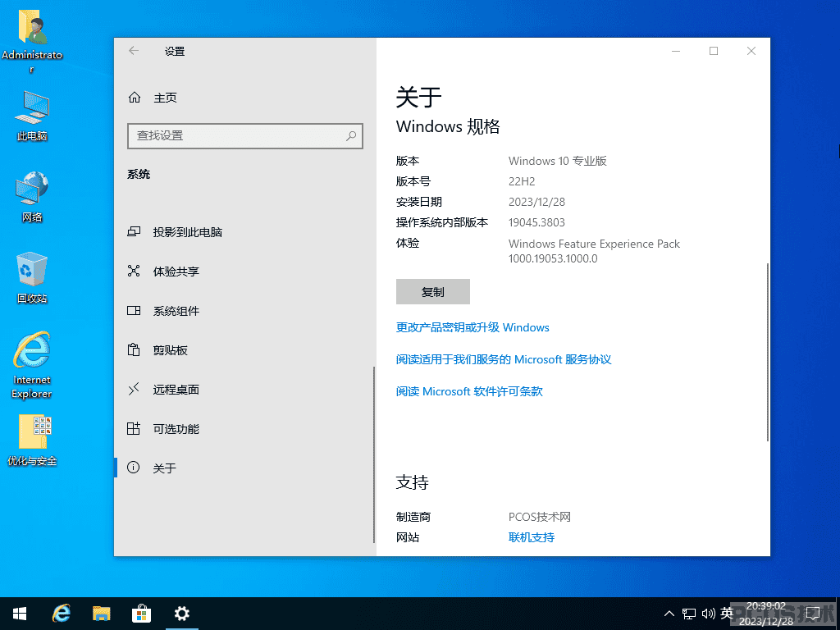Click the sidebar's vertical scrollbar

(373, 454)
